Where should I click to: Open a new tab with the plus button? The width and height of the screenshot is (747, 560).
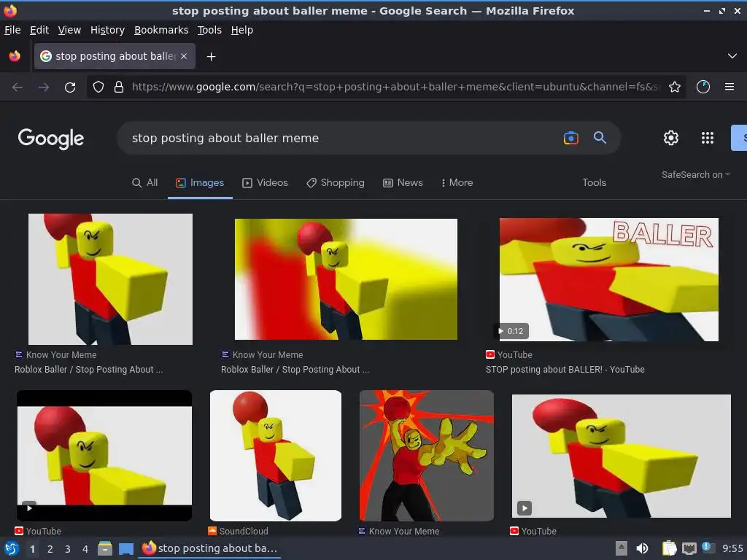tap(211, 57)
